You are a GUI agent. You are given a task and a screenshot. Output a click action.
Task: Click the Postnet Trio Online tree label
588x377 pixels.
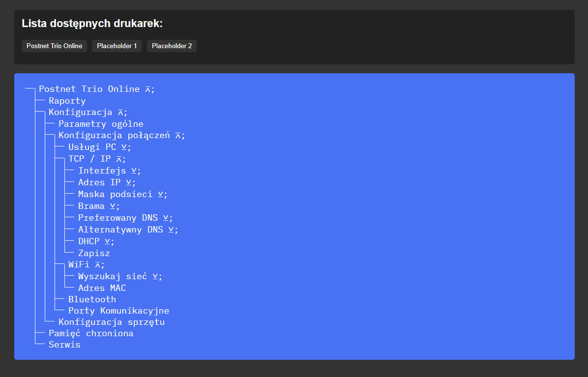[89, 89]
